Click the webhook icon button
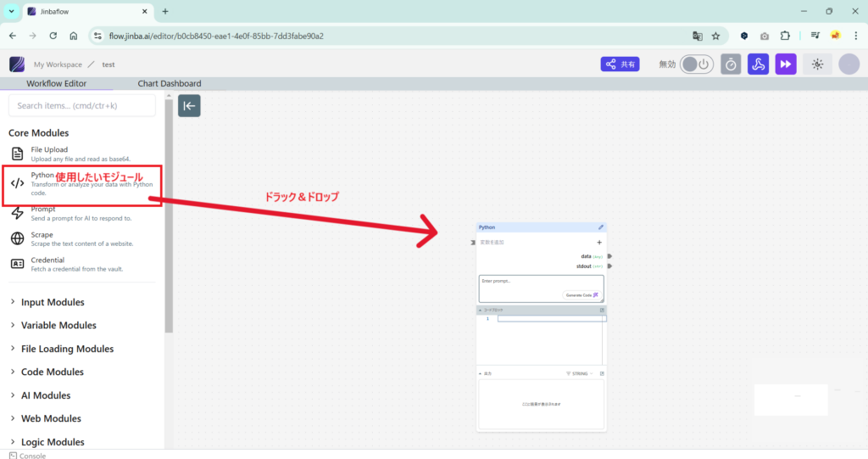The image size is (868, 459). [x=758, y=64]
